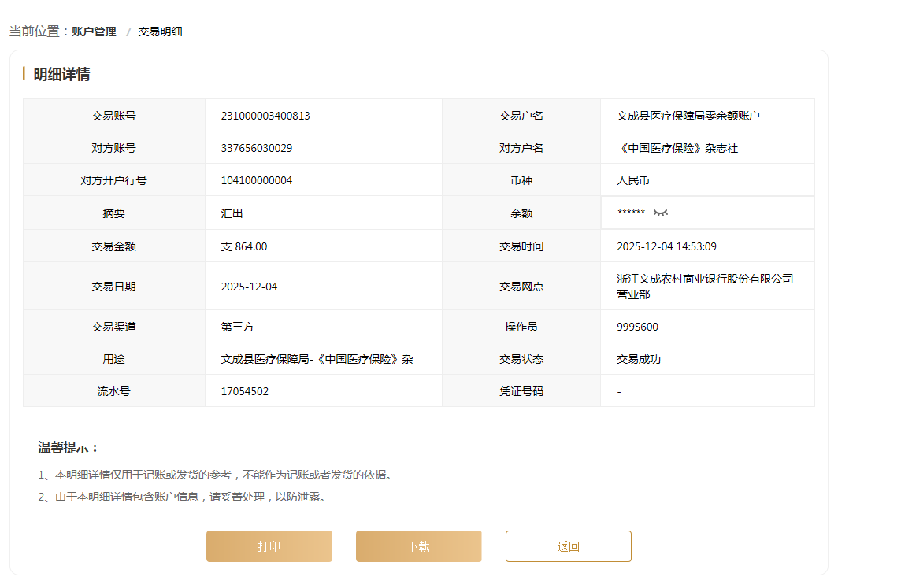Click the truncated 用途 purpose text

pos(317,359)
